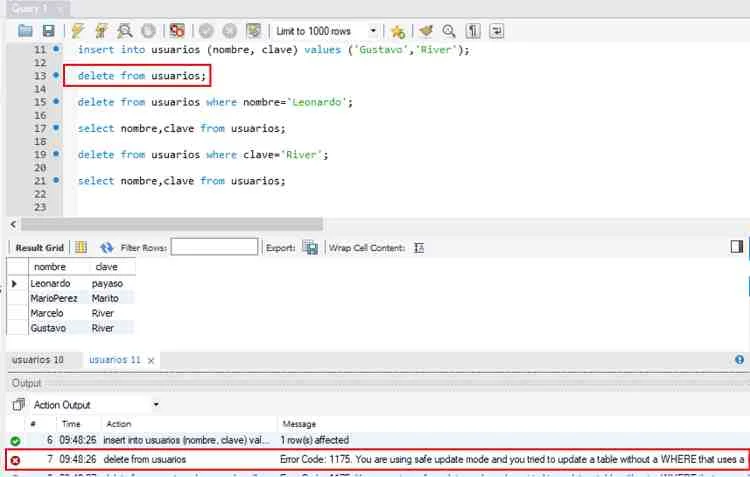
Task: Click the Filter Rows input field
Action: (214, 247)
